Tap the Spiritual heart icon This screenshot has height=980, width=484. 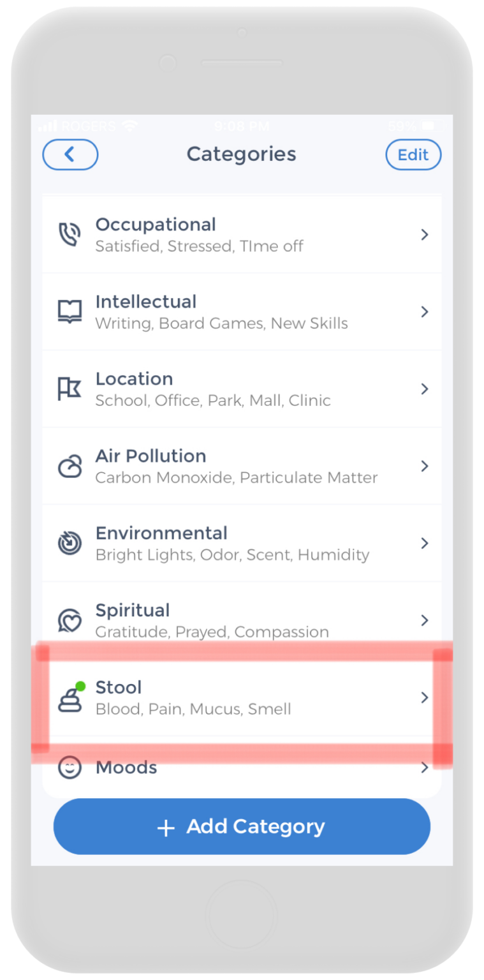70,621
